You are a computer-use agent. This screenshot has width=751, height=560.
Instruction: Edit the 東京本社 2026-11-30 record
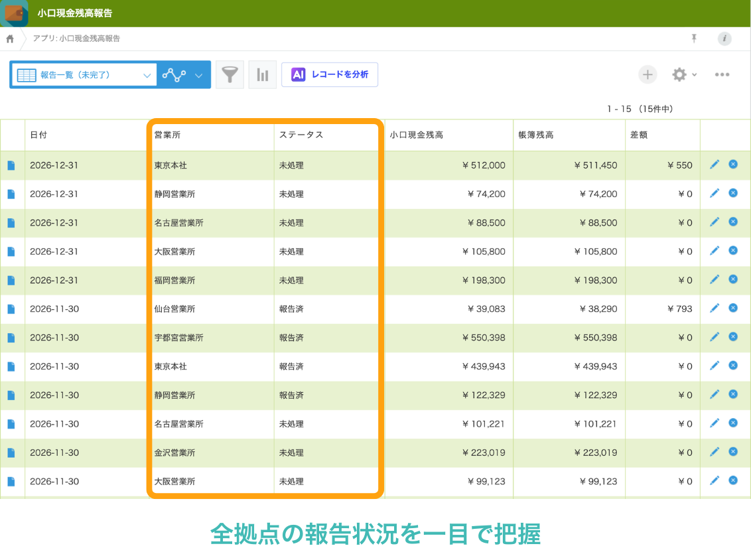(714, 366)
